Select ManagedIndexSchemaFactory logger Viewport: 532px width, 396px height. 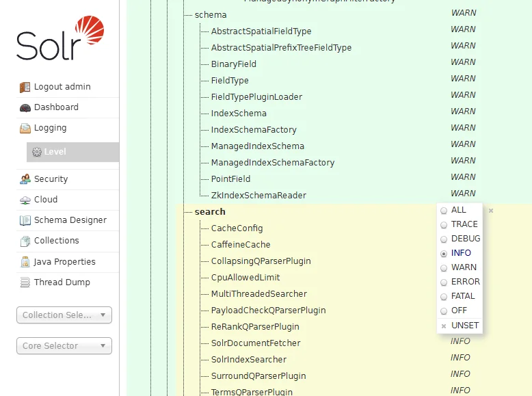[x=273, y=163]
